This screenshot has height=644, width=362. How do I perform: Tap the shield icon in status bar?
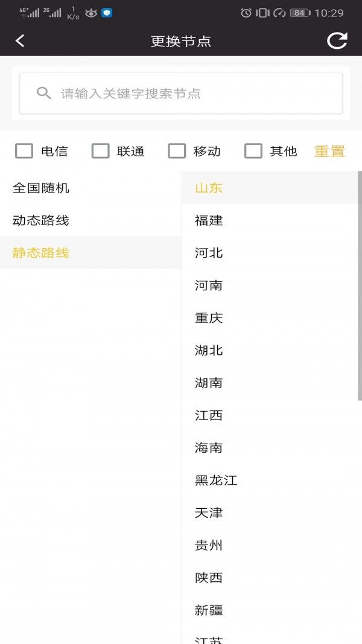point(107,13)
